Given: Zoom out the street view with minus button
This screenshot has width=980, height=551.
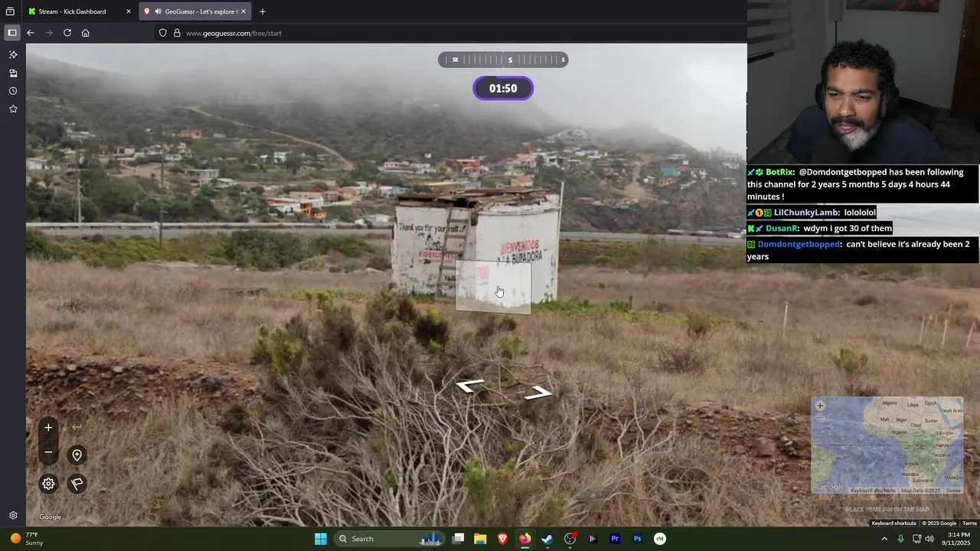Looking at the screenshot, I should point(48,452).
